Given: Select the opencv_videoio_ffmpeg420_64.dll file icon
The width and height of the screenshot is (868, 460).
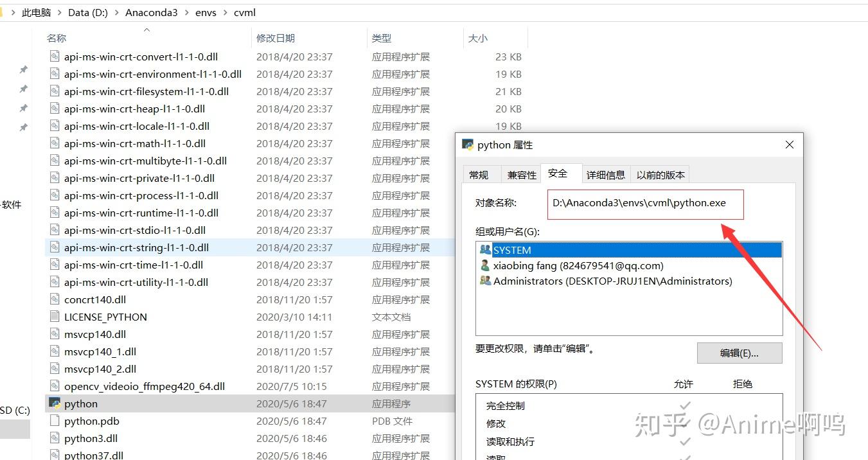Looking at the screenshot, I should [55, 386].
